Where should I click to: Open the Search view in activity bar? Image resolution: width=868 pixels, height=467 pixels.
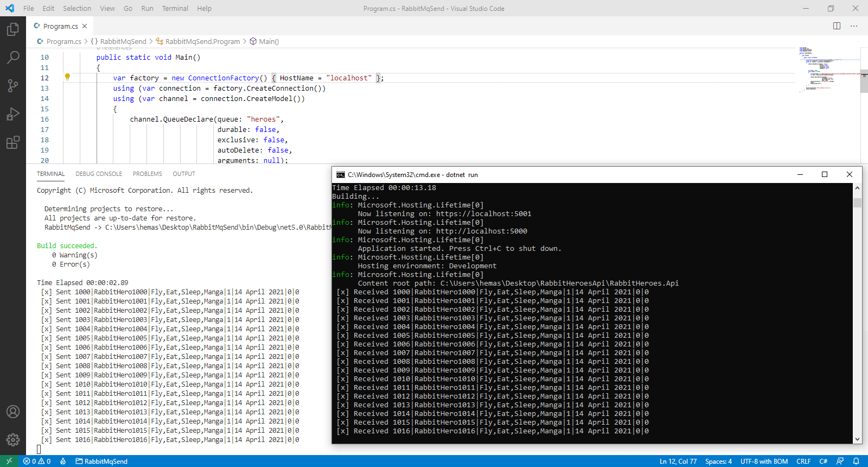click(13, 57)
